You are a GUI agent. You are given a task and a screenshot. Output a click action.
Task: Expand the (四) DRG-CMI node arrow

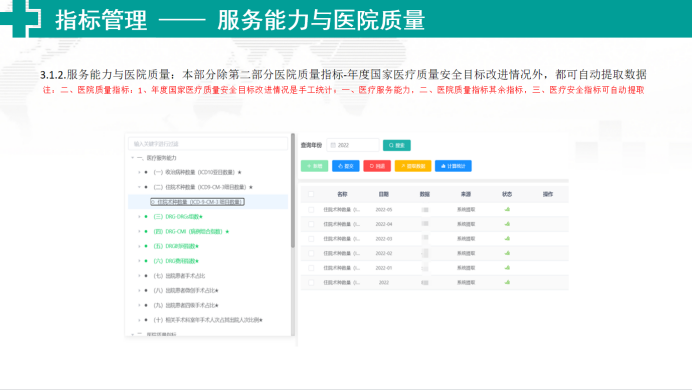tap(139, 232)
